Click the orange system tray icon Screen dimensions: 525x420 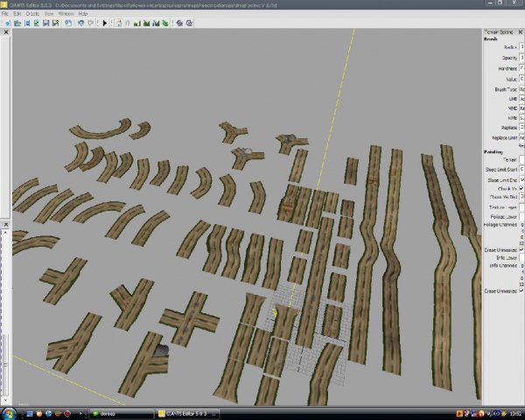coord(459,414)
